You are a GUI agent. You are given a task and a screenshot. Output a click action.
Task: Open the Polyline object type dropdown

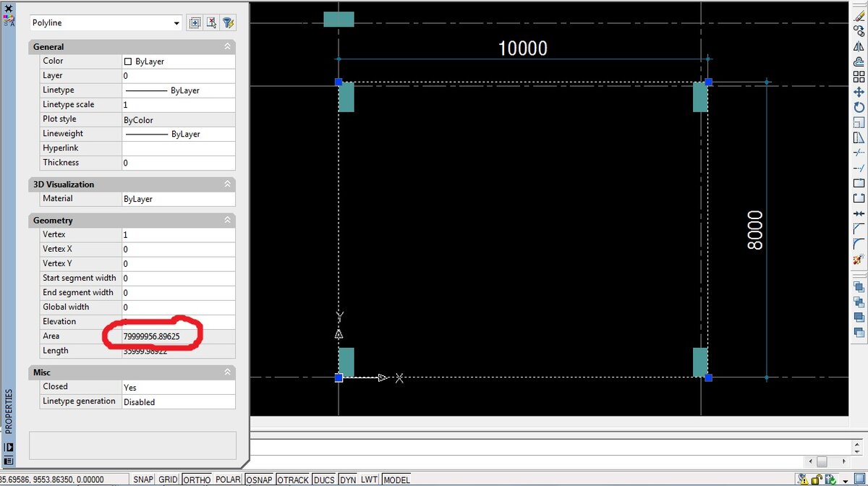click(177, 23)
